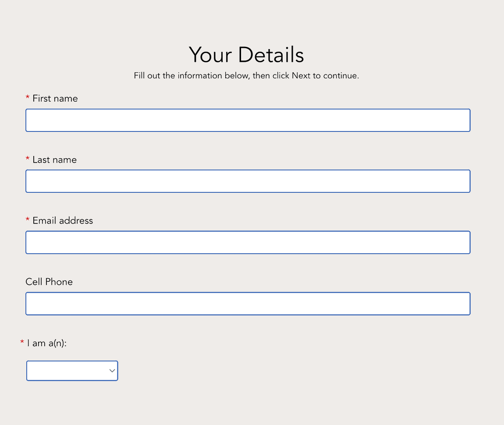Screen dimensions: 504x425
Task: Click inside the First name input field
Action: [248, 120]
